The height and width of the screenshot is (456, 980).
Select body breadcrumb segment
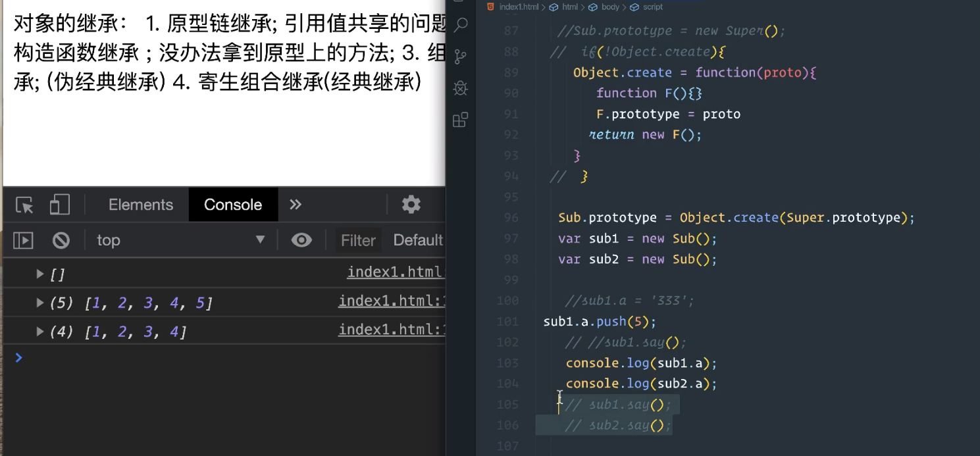click(x=610, y=7)
